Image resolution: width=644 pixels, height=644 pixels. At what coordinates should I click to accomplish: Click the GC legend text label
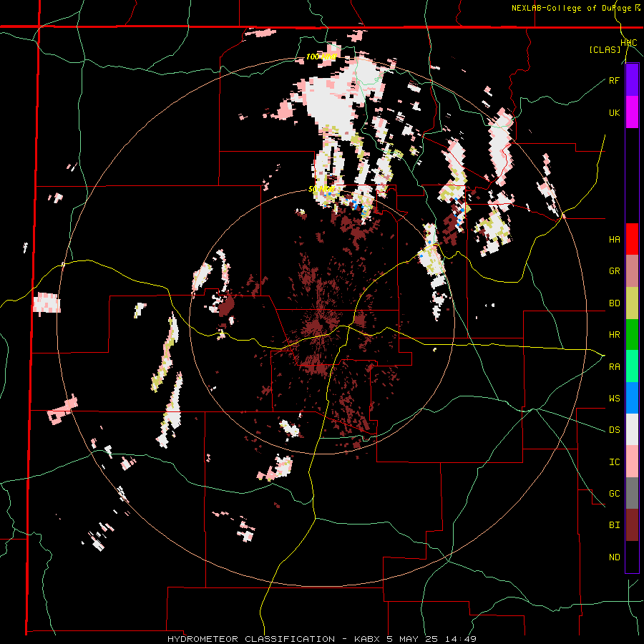(x=614, y=494)
